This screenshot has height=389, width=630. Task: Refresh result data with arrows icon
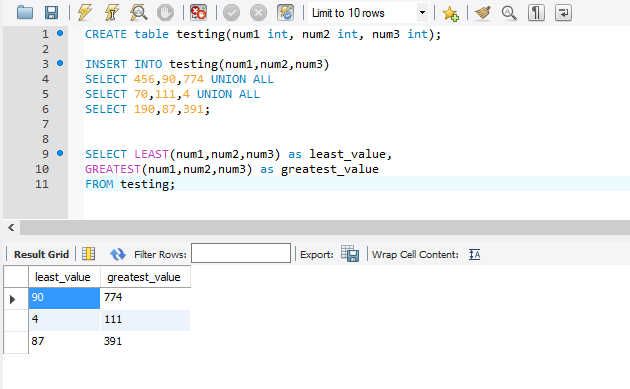pos(118,254)
